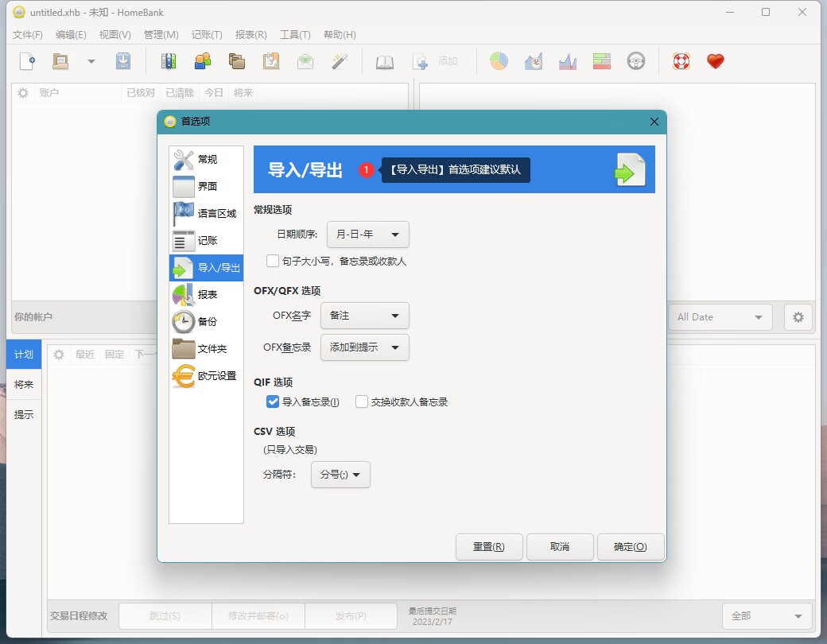This screenshot has height=644, width=827.
Task: Open the OFX备忘录 dropdown
Action: point(365,347)
